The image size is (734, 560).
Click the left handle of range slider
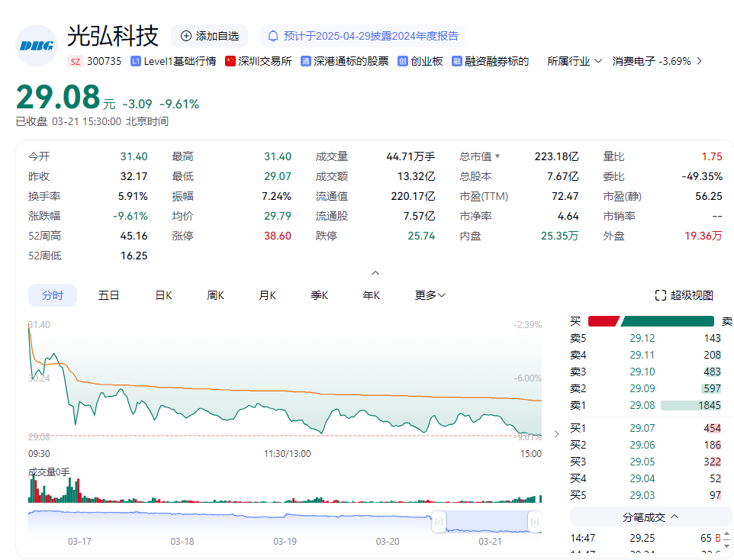(x=439, y=521)
